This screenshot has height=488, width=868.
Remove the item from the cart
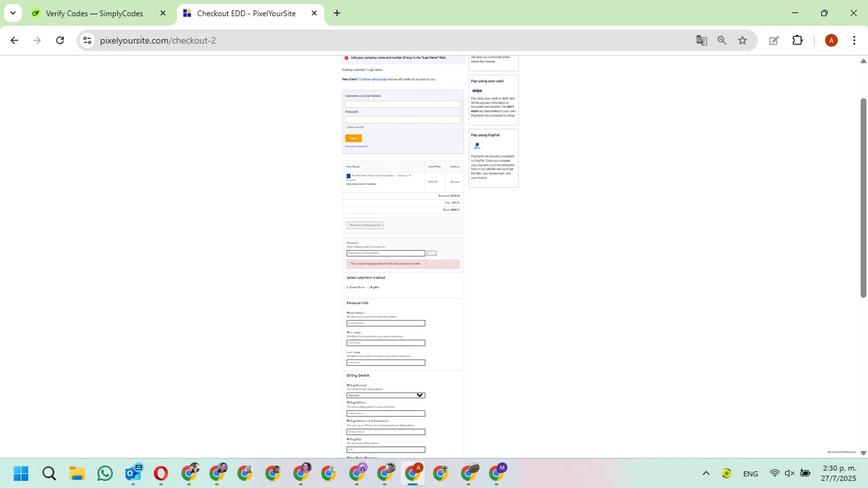click(x=455, y=182)
